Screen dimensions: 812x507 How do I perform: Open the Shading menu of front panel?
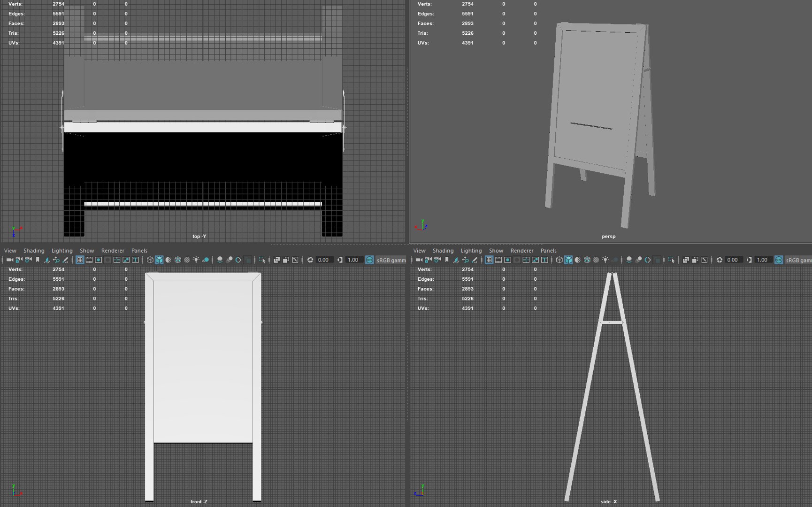34,250
